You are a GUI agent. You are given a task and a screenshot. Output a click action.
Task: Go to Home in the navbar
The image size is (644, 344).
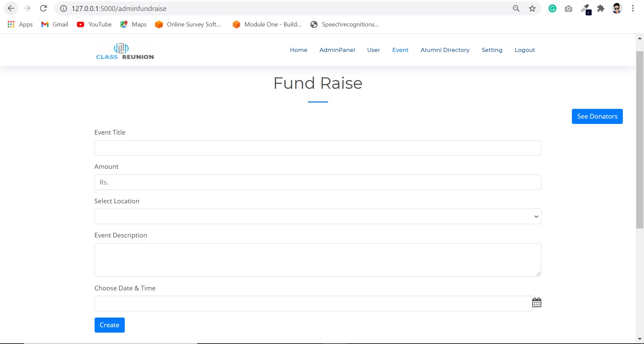tap(299, 50)
